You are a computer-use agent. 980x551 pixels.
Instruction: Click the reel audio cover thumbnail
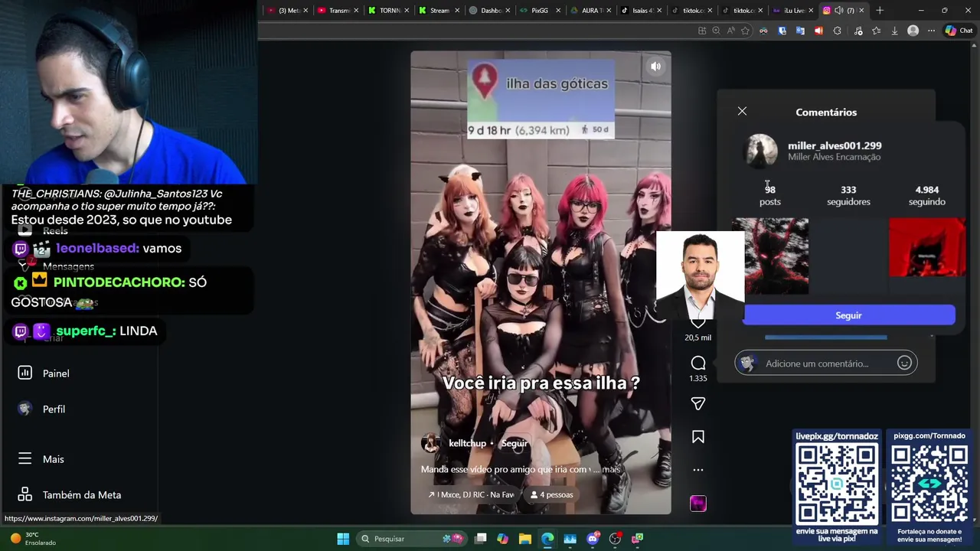tap(698, 503)
